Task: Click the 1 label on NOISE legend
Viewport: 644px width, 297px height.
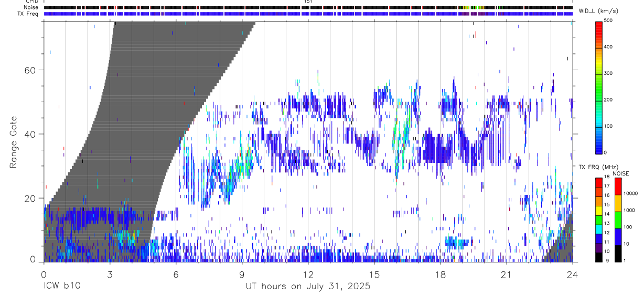Action: pyautogui.click(x=625, y=260)
